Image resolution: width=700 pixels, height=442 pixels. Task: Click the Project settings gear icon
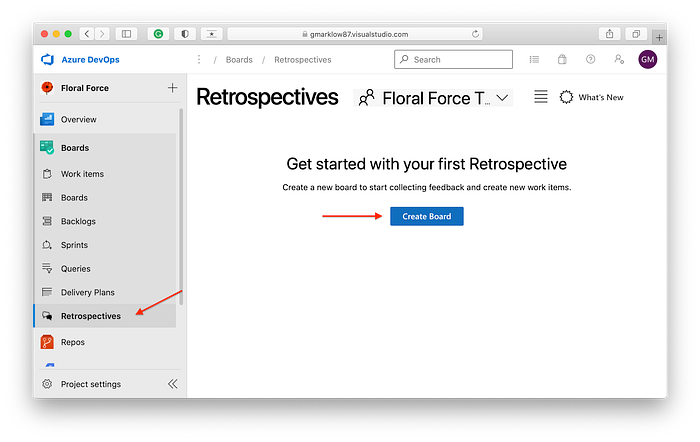[47, 384]
